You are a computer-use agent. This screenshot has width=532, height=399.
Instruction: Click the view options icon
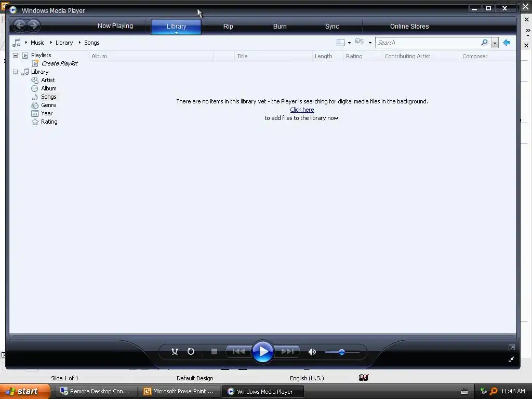tap(360, 42)
